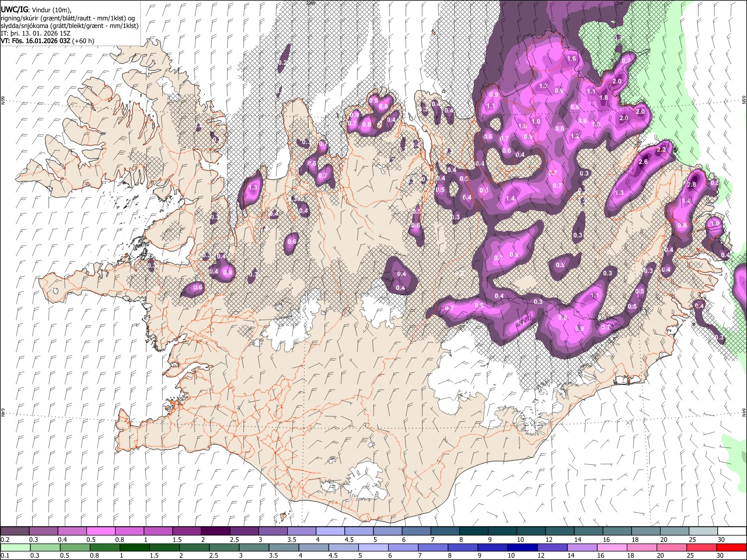
Task: Click the pale mint 0.1–0.3 rain scale swatch
Action: [x=15, y=547]
